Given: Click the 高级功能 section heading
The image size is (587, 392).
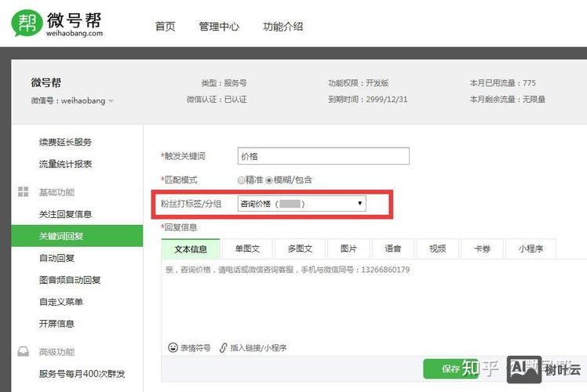Looking at the screenshot, I should tap(57, 351).
